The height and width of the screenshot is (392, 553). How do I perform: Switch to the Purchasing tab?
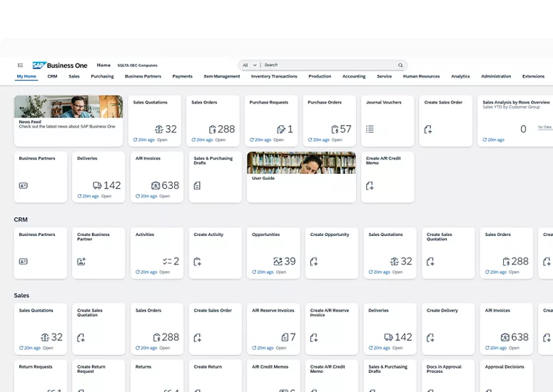coord(102,76)
